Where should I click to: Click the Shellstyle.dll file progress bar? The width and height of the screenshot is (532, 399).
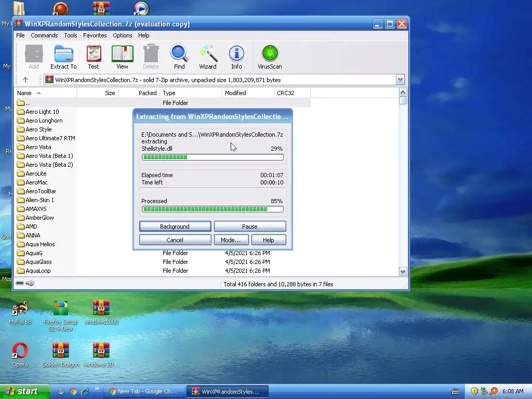point(212,157)
